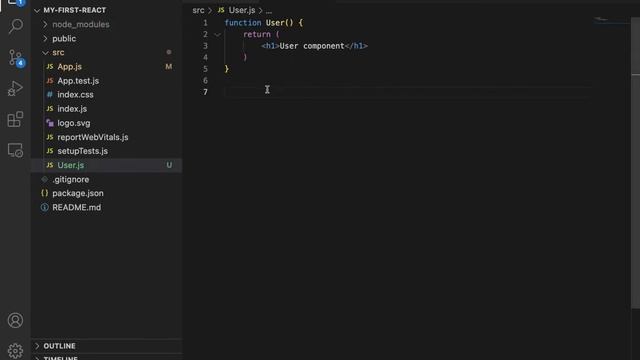Click User.js in the breadcrumb
The width and height of the screenshot is (640, 360).
point(242,10)
